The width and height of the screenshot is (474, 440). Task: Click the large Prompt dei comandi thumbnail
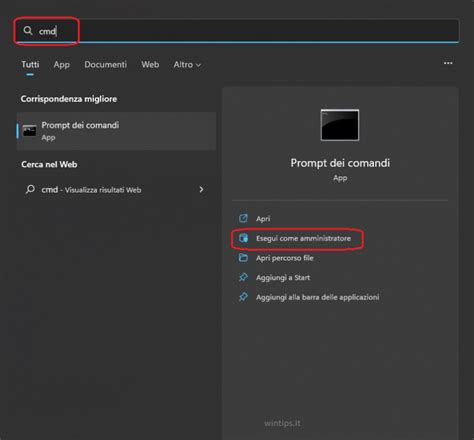(x=340, y=125)
